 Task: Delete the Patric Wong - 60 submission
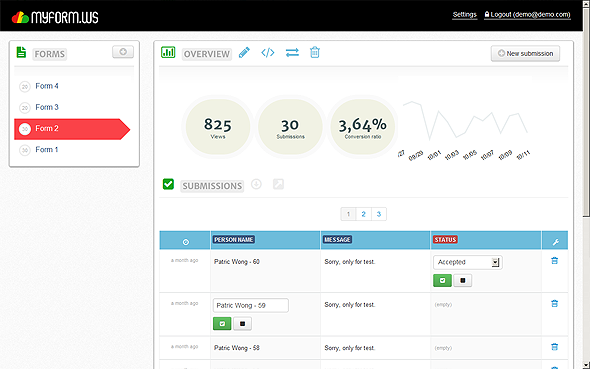(x=555, y=261)
